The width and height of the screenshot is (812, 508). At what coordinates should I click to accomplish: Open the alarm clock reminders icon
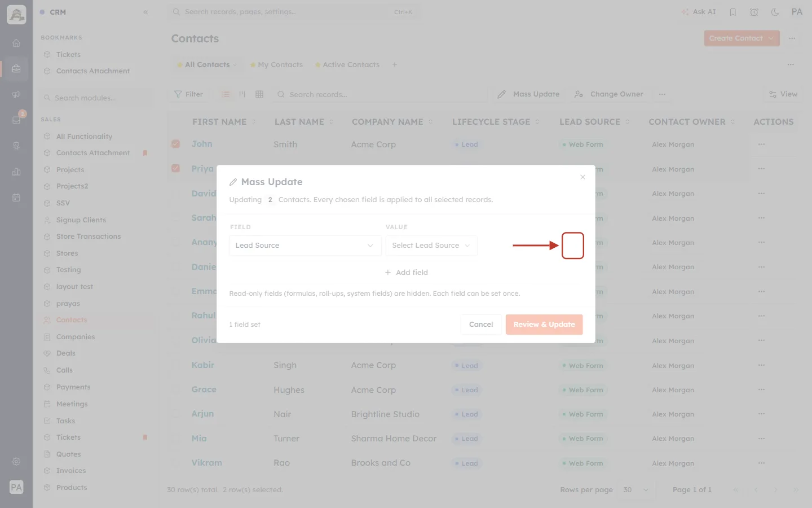click(754, 12)
